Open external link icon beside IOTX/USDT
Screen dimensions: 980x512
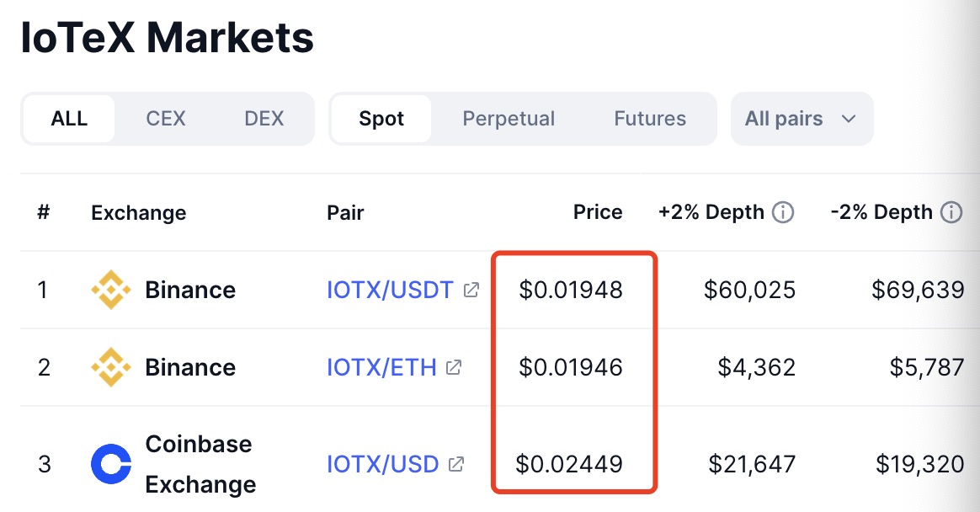[471, 290]
